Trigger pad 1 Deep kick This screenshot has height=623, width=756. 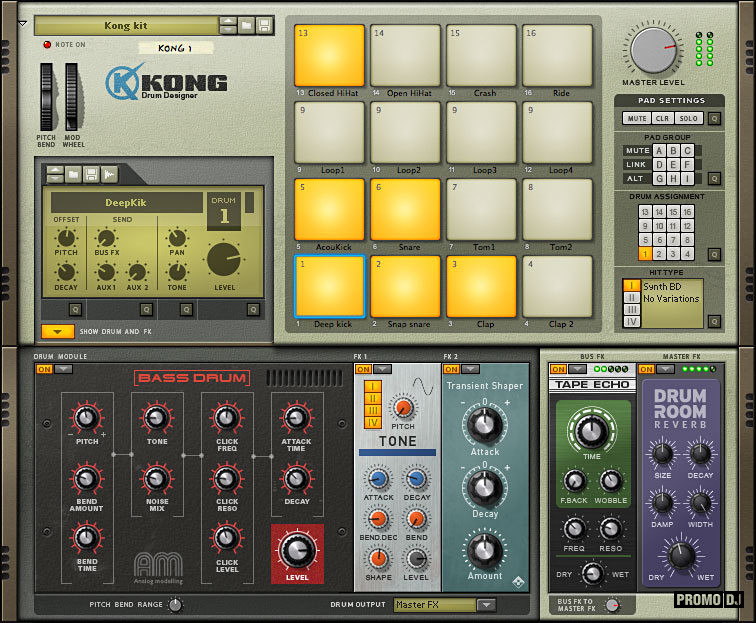[329, 286]
